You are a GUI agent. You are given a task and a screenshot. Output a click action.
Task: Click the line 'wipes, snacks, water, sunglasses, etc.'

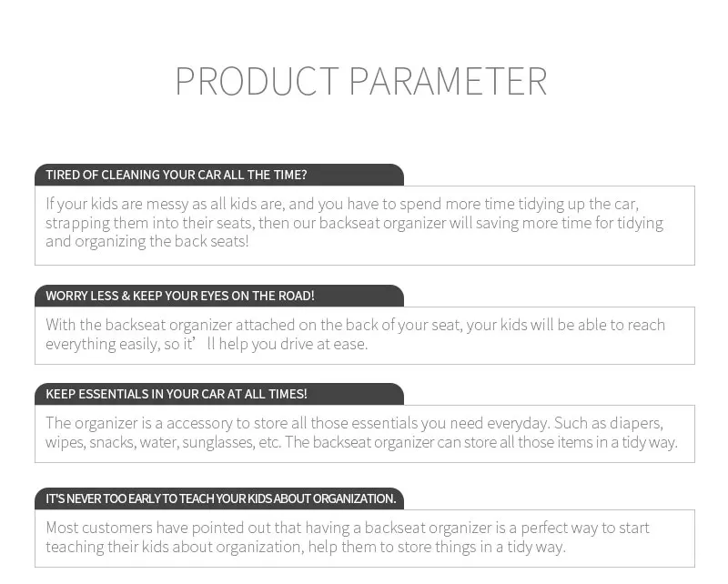pos(361,442)
